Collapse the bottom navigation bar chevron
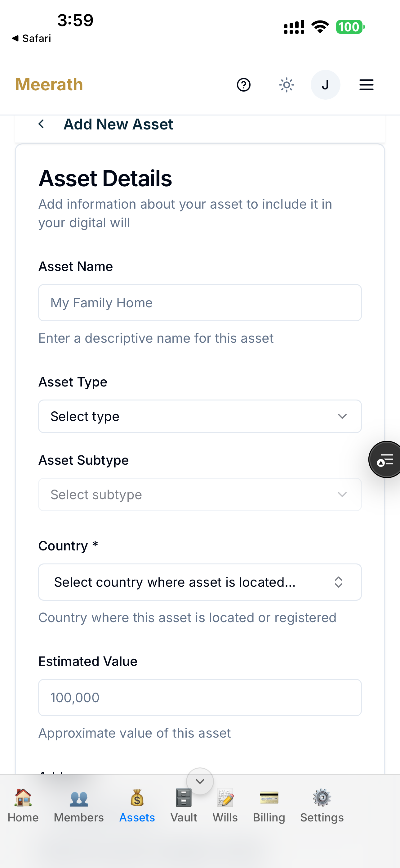Screen dimensions: 400x868 (x=200, y=781)
